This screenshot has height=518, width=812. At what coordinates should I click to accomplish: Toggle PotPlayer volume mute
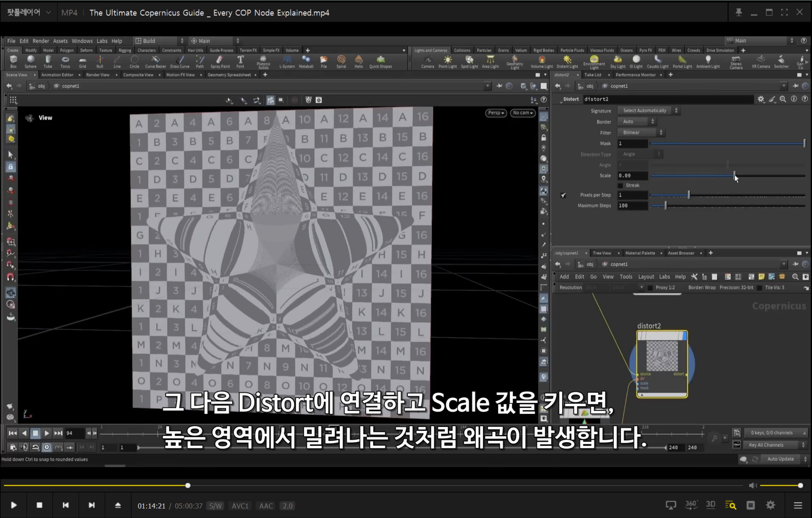click(752, 485)
